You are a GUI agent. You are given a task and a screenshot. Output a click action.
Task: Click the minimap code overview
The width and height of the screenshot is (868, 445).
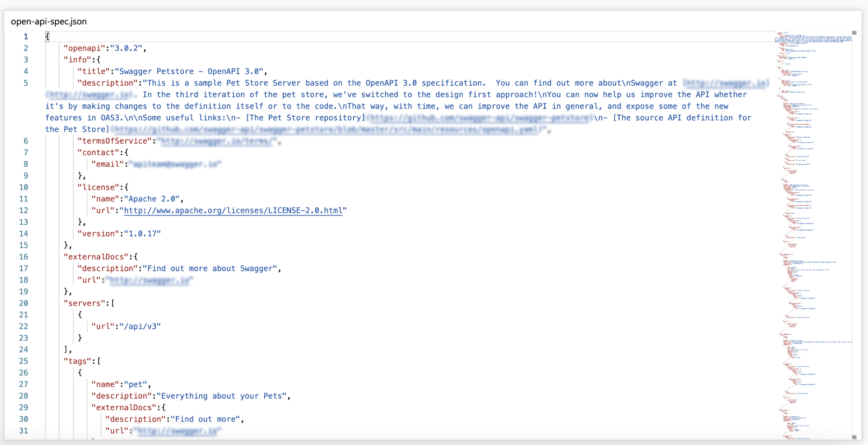coord(813,234)
